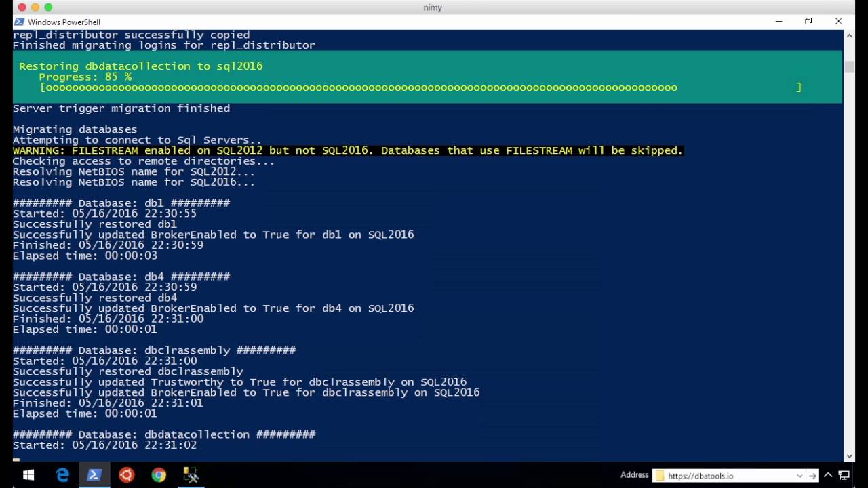Click 'Resolving NetBIOS name for SQL2016' line
This screenshot has width=868, height=488.
134,182
